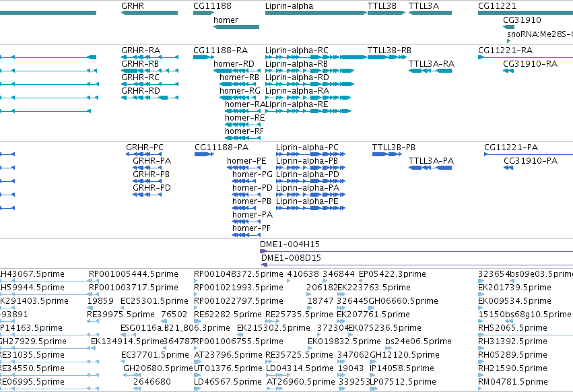The width and height of the screenshot is (573, 392).
Task: Select protein TTLL3A-PA
Action: pyautogui.click(x=430, y=168)
